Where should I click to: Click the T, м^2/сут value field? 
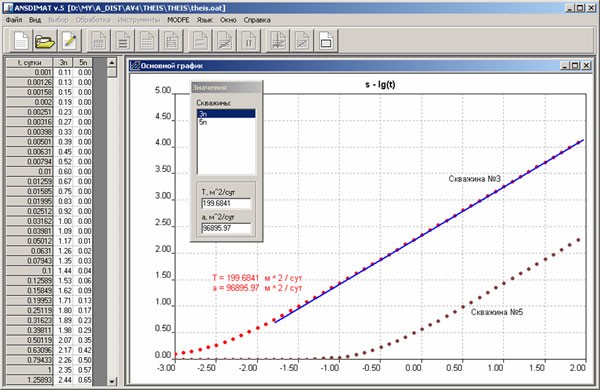click(226, 203)
